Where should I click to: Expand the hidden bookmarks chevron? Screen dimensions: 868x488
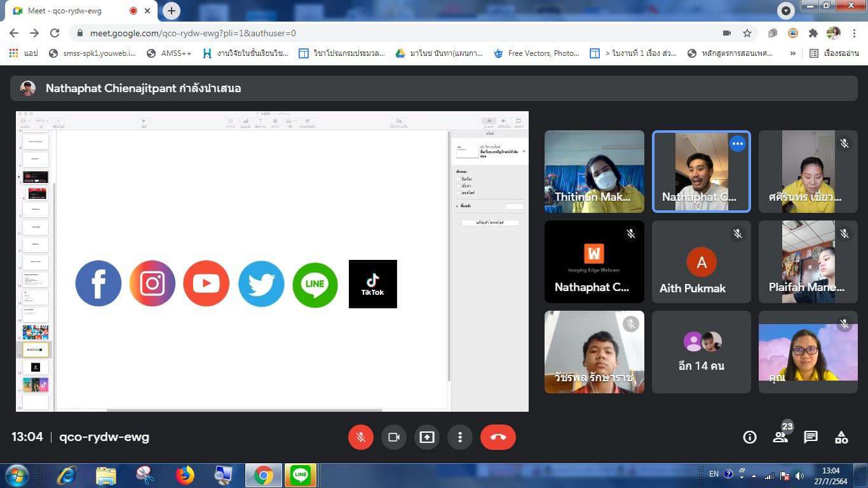pyautogui.click(x=792, y=53)
